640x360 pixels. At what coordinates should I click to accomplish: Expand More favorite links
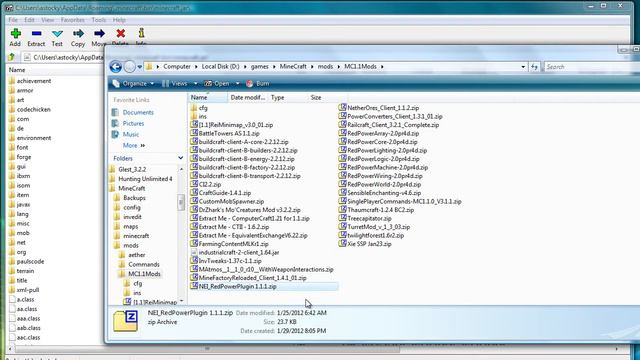(134, 145)
